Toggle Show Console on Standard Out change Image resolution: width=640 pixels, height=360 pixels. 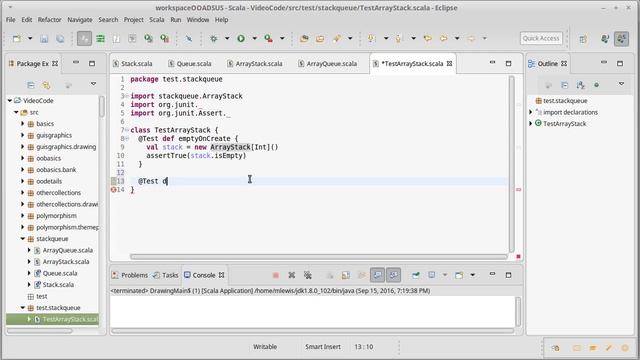pyautogui.click(x=378, y=275)
